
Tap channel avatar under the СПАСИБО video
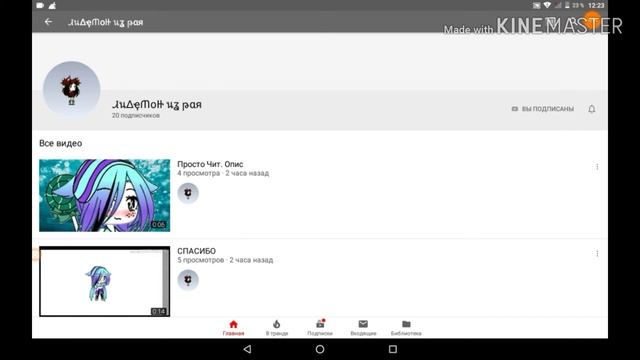(x=188, y=280)
